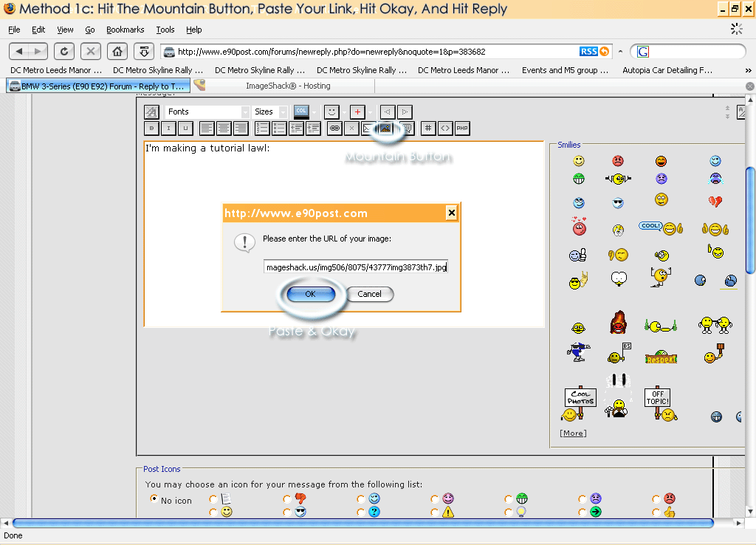Click the Bold formatting button

click(151, 128)
